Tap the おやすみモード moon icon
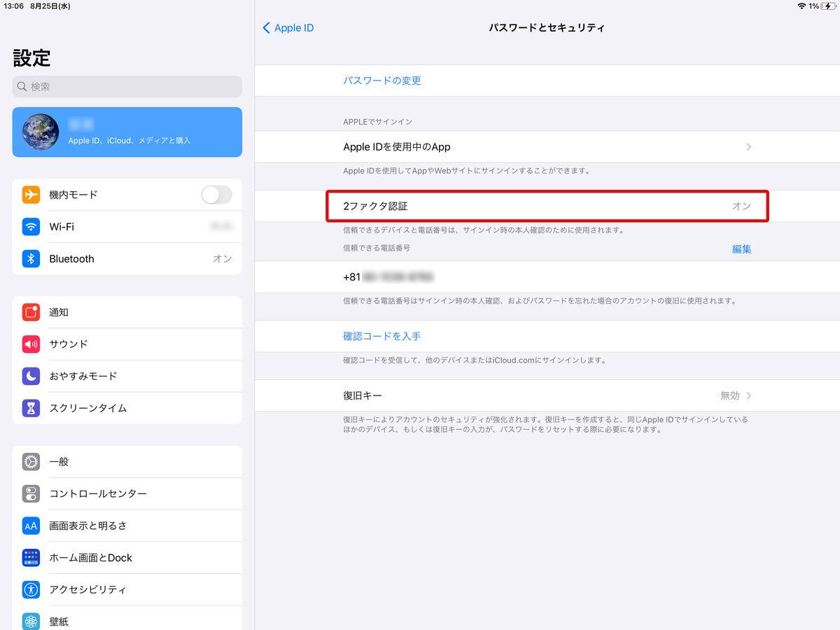Image resolution: width=840 pixels, height=630 pixels. click(31, 376)
